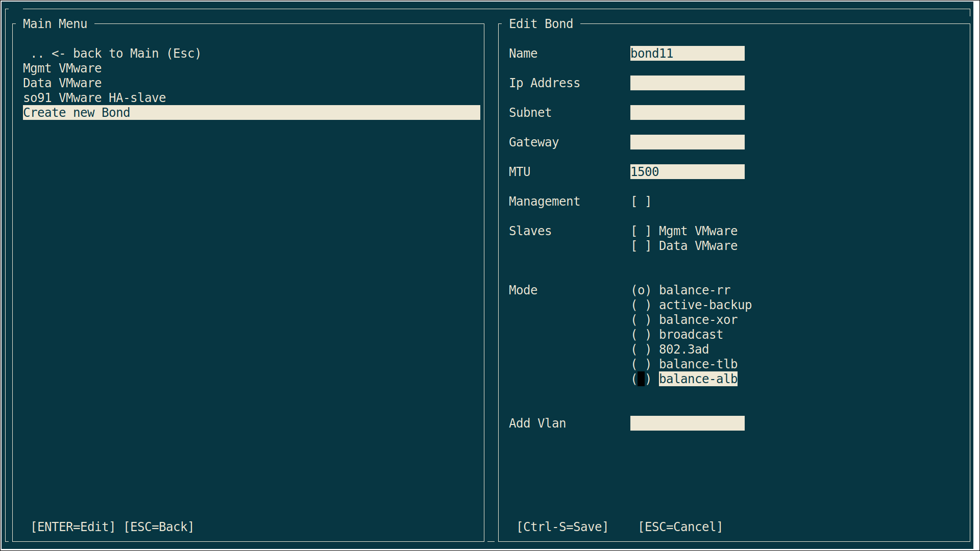Pick the broadcast mode radio

[641, 335]
